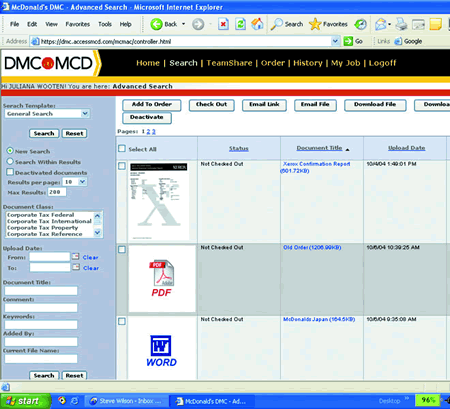This screenshot has height=409, width=450.
Task: Click the PDF icon for Old Order
Action: 162,278
